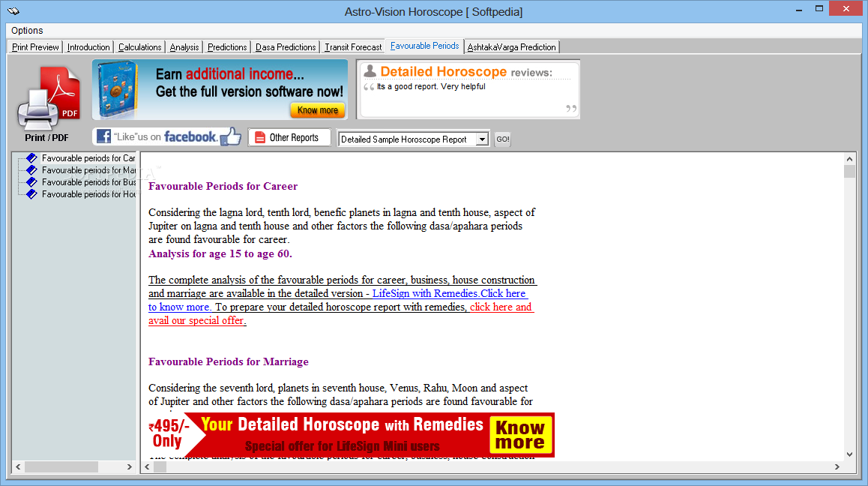Select Favourable periods for Business tree item
The height and width of the screenshot is (486, 868).
88,181
